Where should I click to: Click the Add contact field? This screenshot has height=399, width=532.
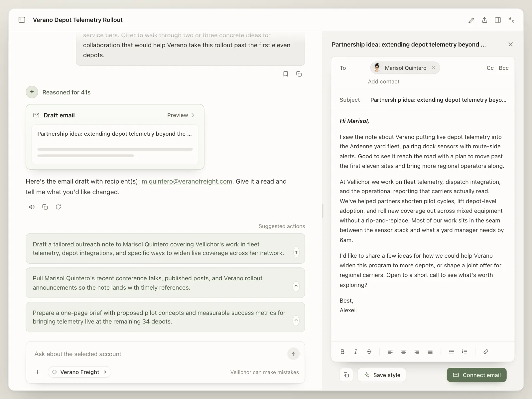[x=384, y=81]
